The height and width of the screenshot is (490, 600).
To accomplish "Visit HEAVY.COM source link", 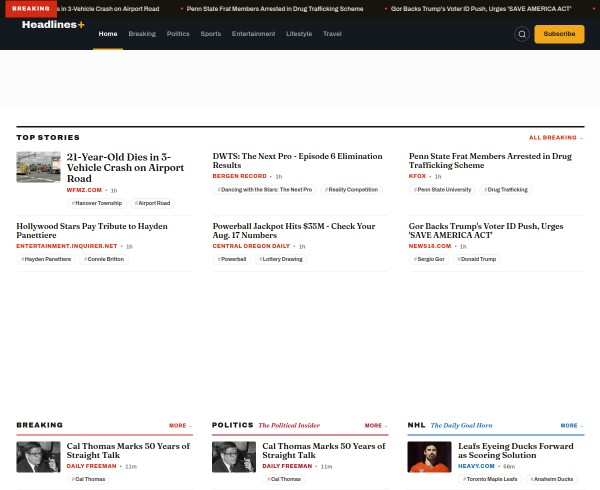I will (476, 466).
